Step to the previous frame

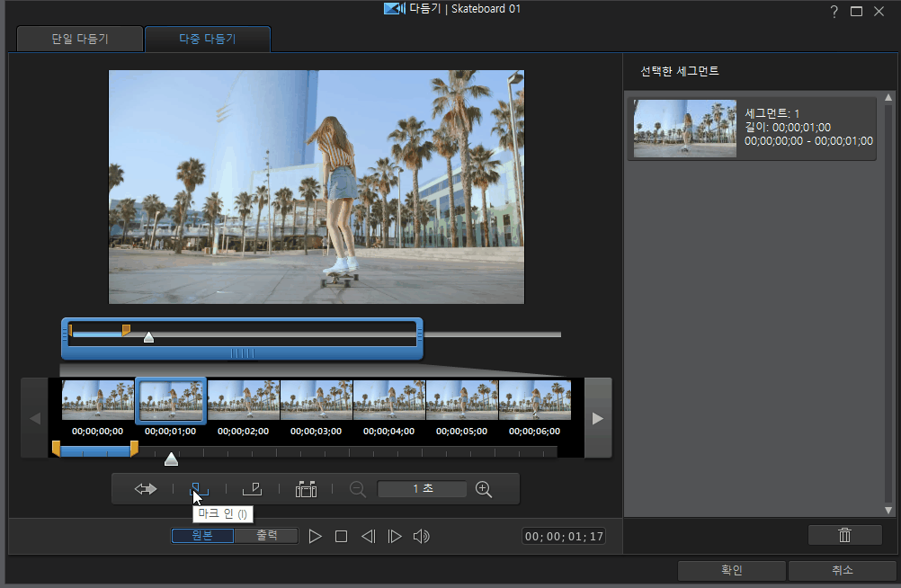[x=368, y=537]
